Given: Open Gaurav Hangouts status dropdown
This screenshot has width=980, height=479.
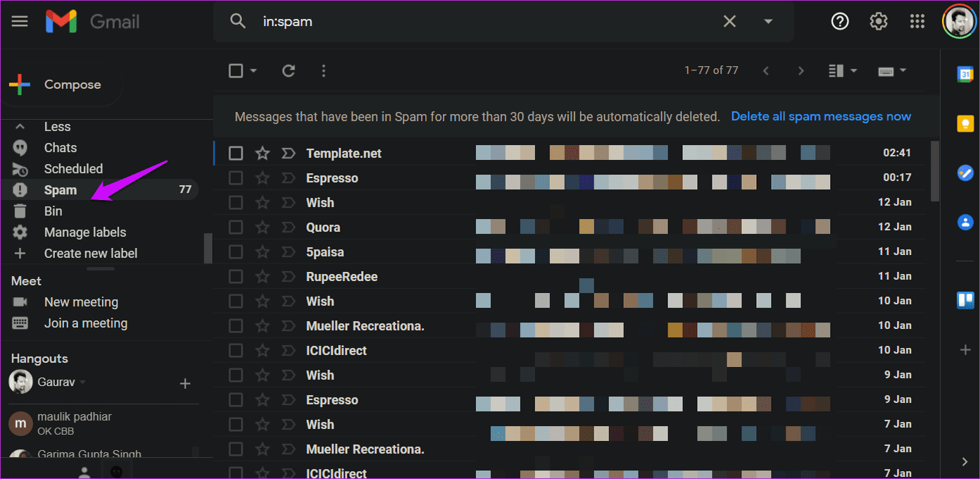Looking at the screenshot, I should click(x=82, y=382).
